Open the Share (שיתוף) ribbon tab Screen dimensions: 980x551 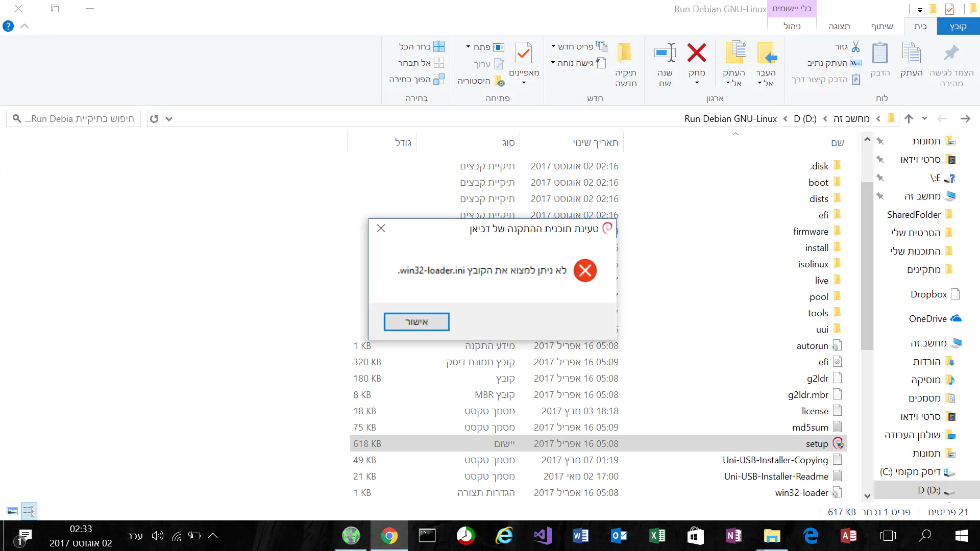pyautogui.click(x=882, y=26)
